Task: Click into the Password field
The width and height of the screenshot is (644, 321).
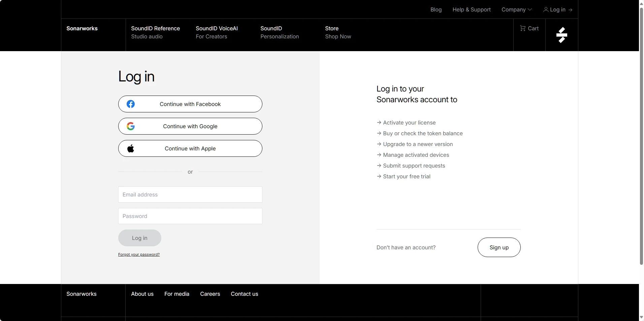Action: click(x=190, y=216)
